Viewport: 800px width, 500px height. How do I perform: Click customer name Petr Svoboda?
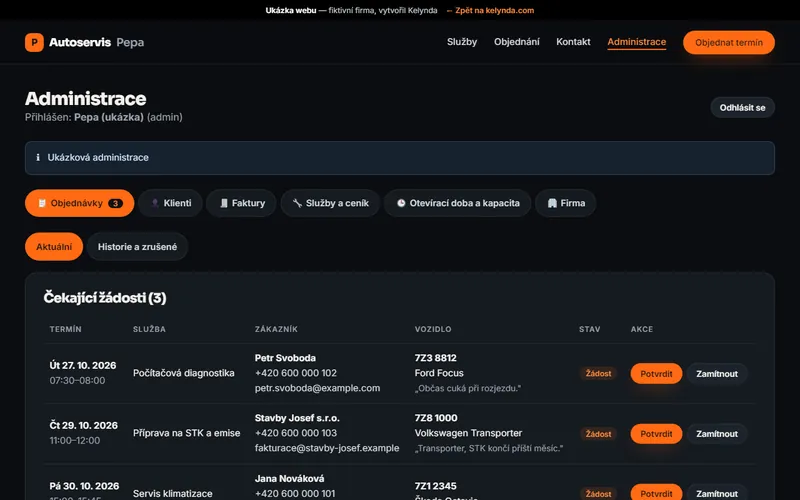point(285,358)
